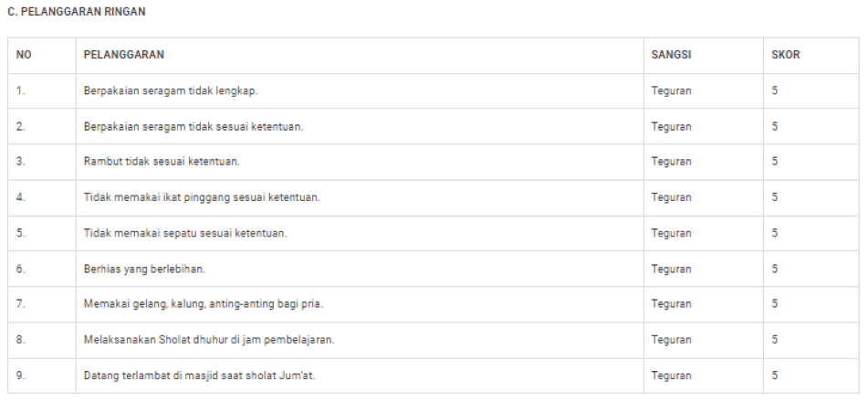868x402 pixels.
Task: Select the row number "9." cell
Action: (x=21, y=376)
